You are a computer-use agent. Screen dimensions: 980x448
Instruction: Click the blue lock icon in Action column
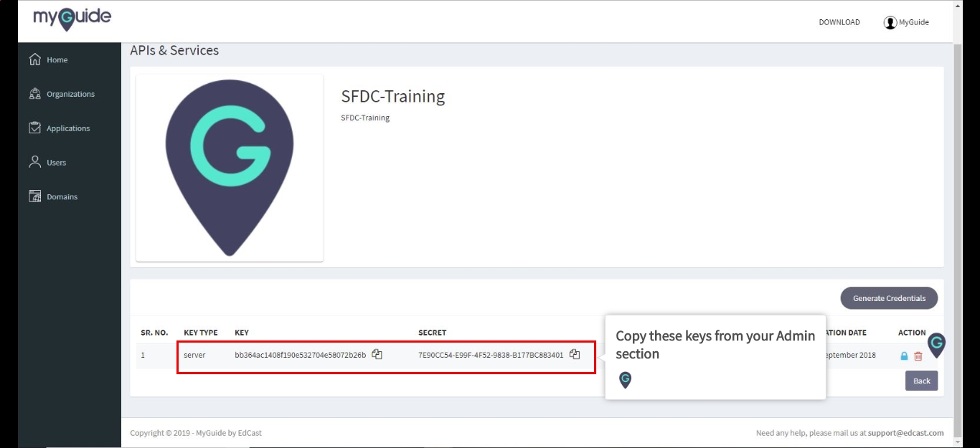[904, 356]
